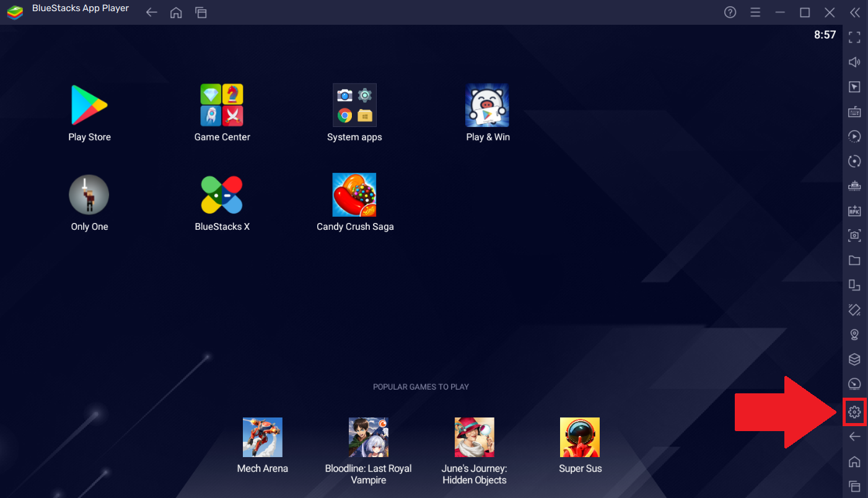Click the home icon in side toolbar
Viewport: 868px width, 498px height.
[854, 461]
